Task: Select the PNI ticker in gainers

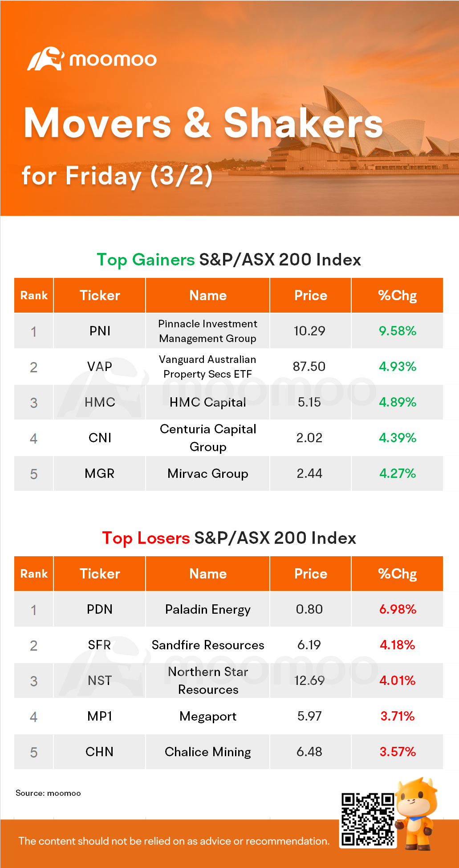Action: point(100,331)
